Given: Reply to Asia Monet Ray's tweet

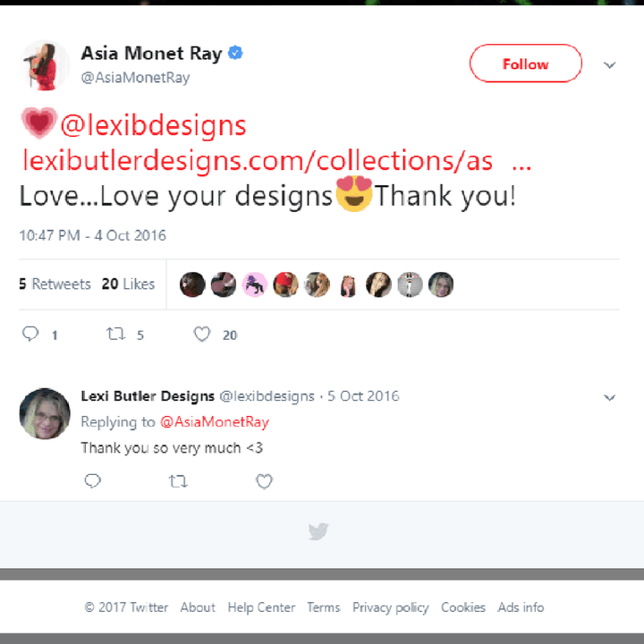Looking at the screenshot, I should coord(30,335).
